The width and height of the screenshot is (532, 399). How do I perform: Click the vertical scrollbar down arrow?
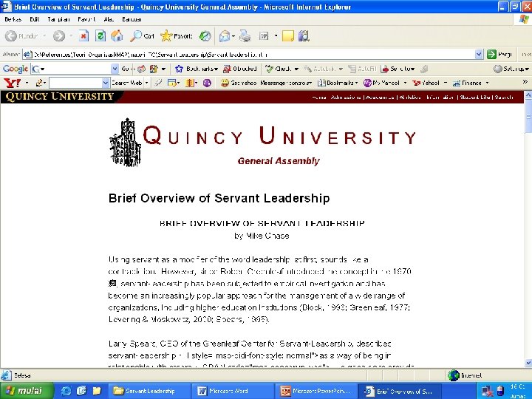tap(528, 363)
